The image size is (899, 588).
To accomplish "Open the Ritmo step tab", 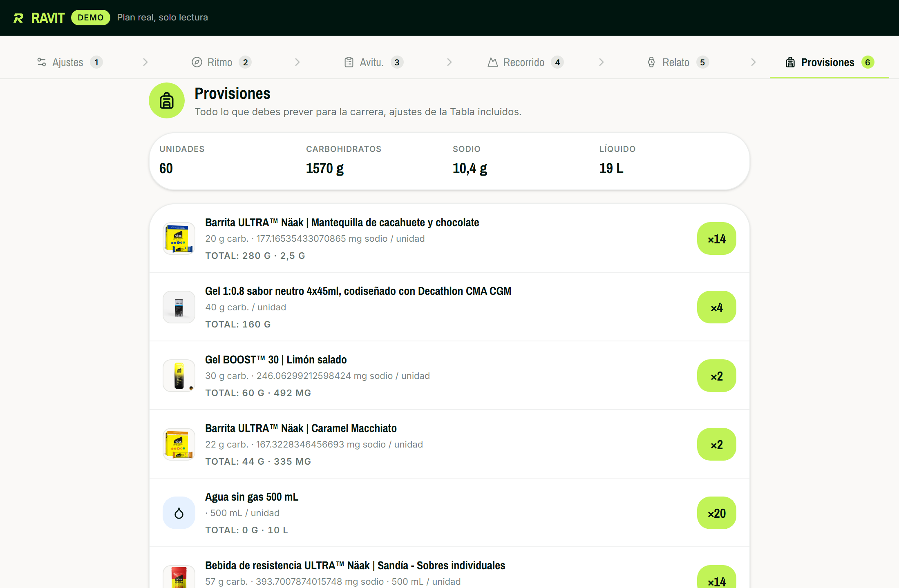I will coord(221,62).
